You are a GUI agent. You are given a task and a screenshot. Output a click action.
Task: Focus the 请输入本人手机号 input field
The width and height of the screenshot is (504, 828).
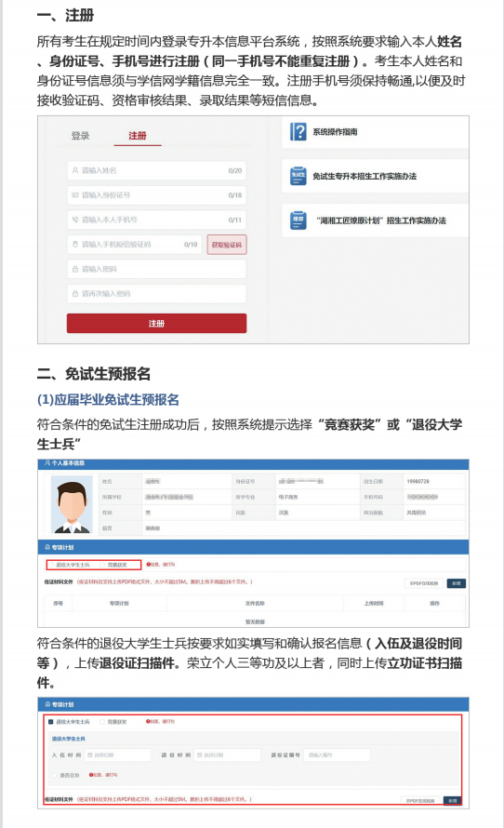point(157,220)
